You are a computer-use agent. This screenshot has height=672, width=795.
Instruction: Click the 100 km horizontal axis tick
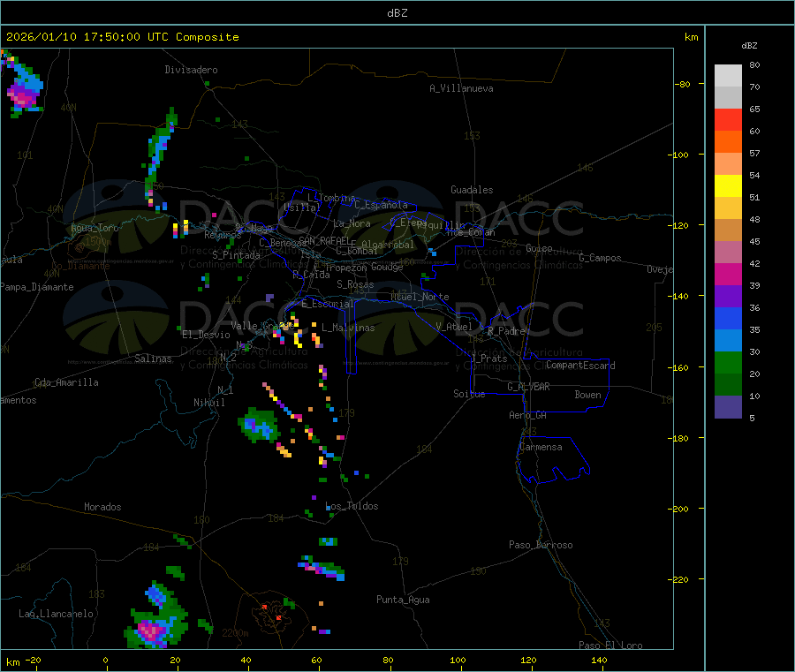(458, 660)
